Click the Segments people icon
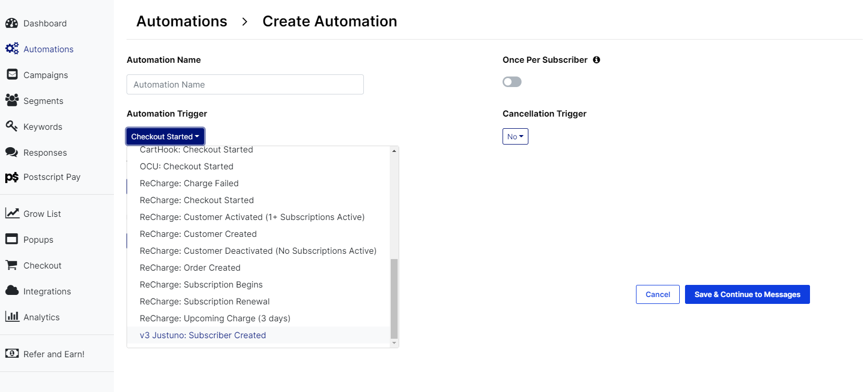The height and width of the screenshot is (392, 868). [x=12, y=100]
